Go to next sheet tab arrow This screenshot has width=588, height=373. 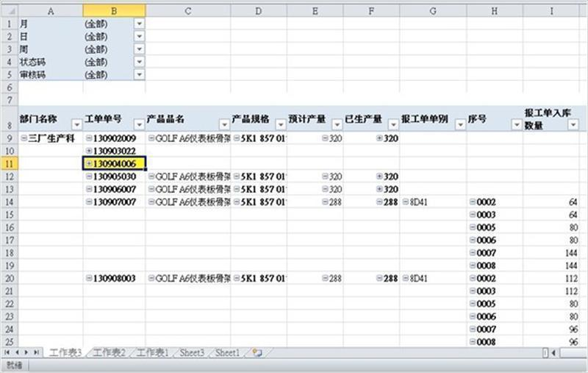26,352
